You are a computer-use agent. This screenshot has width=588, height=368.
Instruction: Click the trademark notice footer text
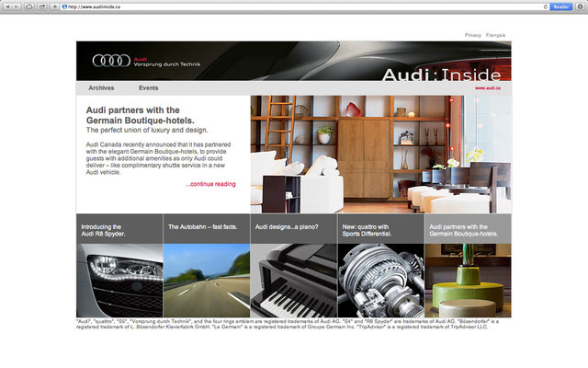(x=288, y=324)
